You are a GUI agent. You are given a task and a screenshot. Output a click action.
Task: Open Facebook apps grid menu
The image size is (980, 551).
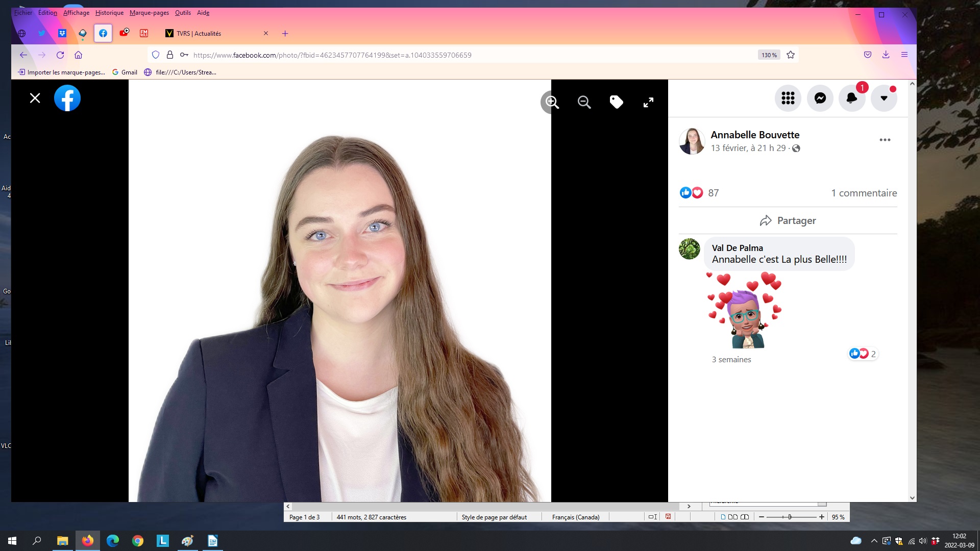click(x=788, y=98)
